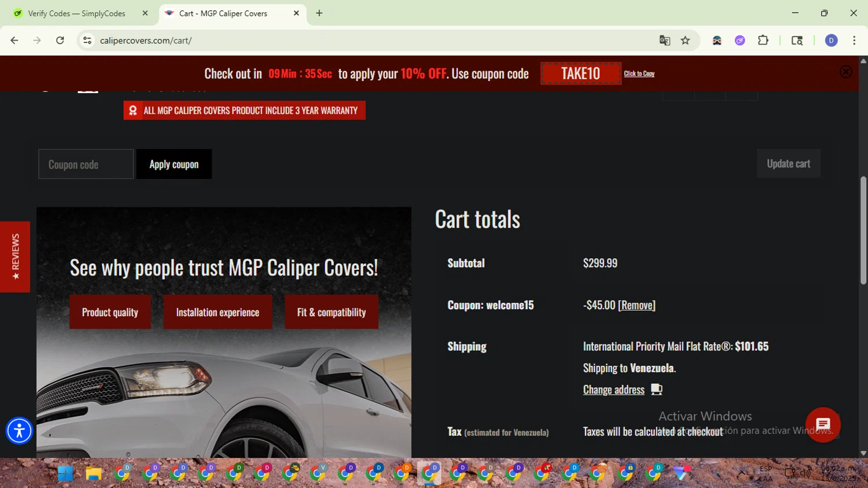
Task: Select the Cart - MGP Caliper Covers tab
Action: (223, 13)
